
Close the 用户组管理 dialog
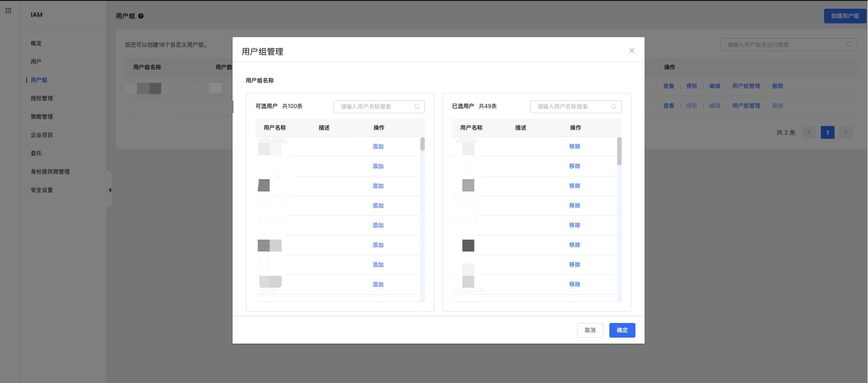tap(632, 50)
